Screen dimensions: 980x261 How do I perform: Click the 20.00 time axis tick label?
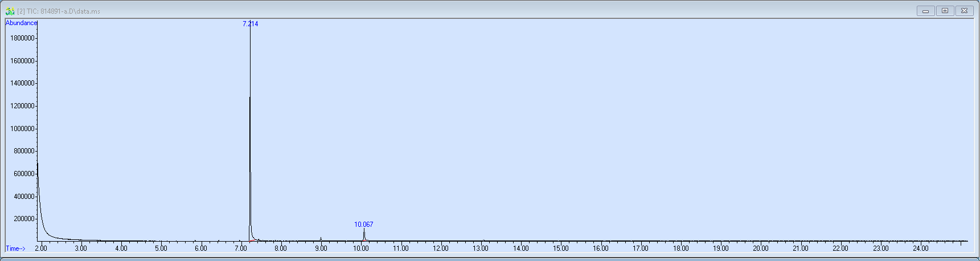pos(761,248)
